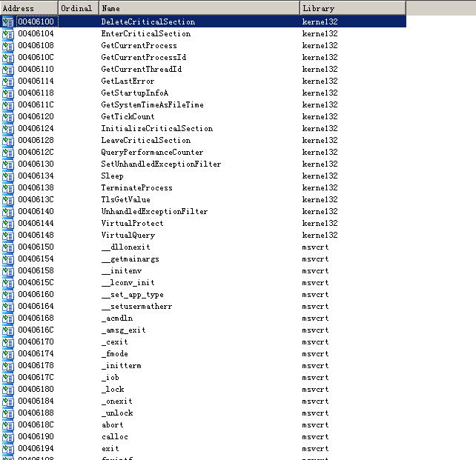Select the GetCurrentProcessId import name

144,57
